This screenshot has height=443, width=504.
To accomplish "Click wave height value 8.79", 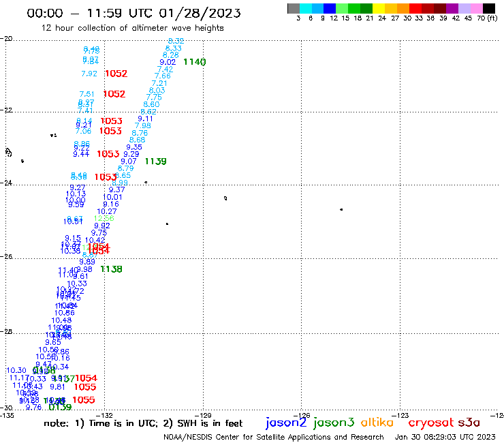I will [x=125, y=168].
